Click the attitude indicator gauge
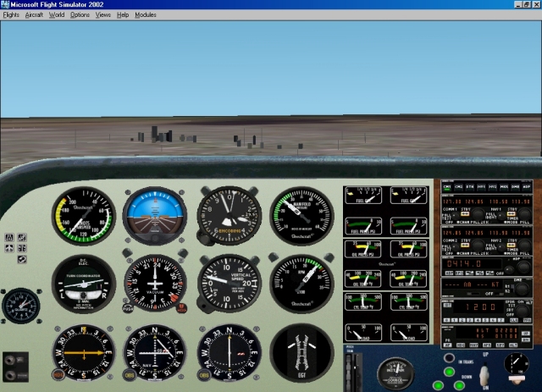 coord(155,216)
